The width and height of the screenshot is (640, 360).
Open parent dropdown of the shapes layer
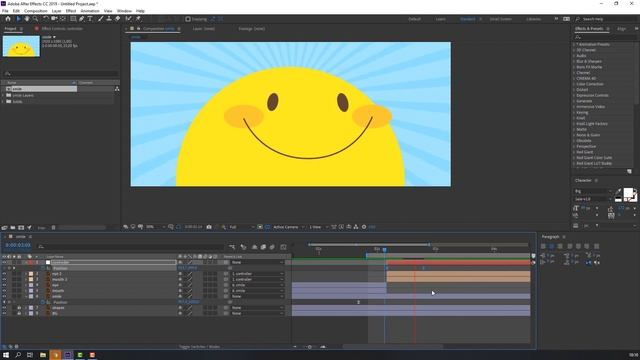[x=257, y=308]
